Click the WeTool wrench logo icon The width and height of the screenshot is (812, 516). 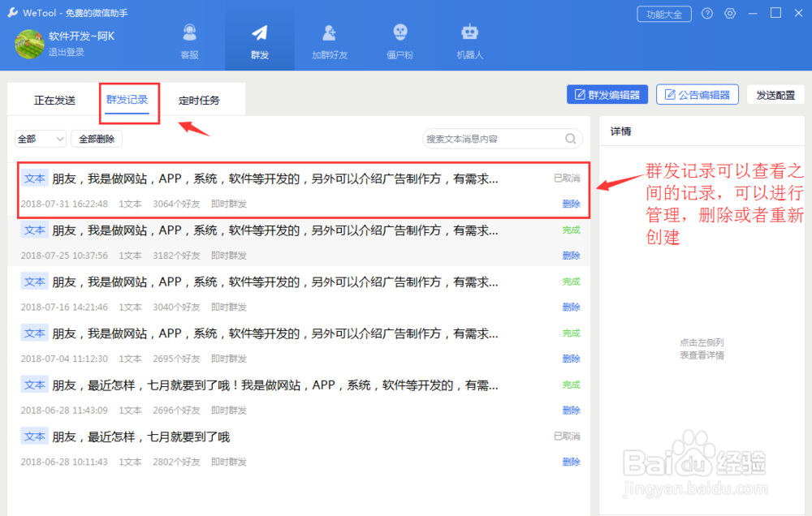(12, 12)
